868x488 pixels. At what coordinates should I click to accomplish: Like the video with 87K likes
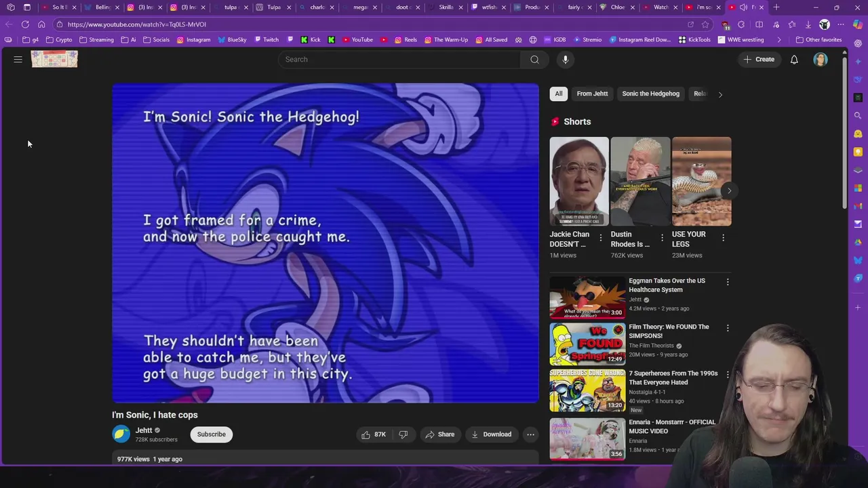pyautogui.click(x=373, y=434)
